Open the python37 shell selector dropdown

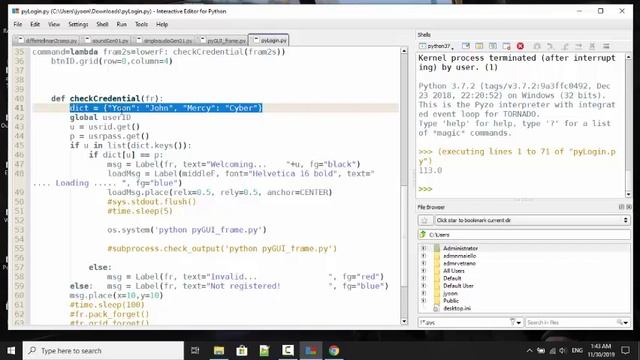(x=437, y=46)
